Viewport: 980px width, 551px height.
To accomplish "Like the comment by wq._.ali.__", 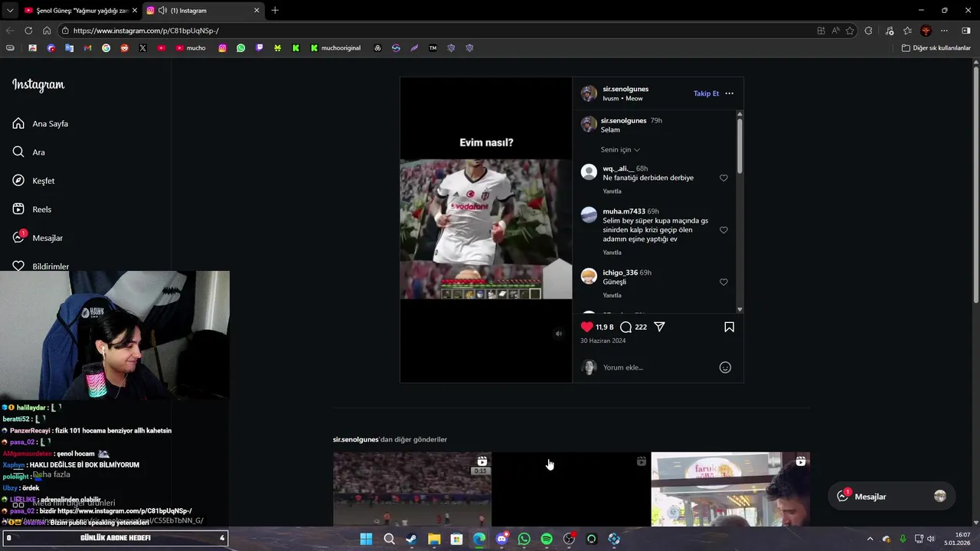I will pos(724,178).
